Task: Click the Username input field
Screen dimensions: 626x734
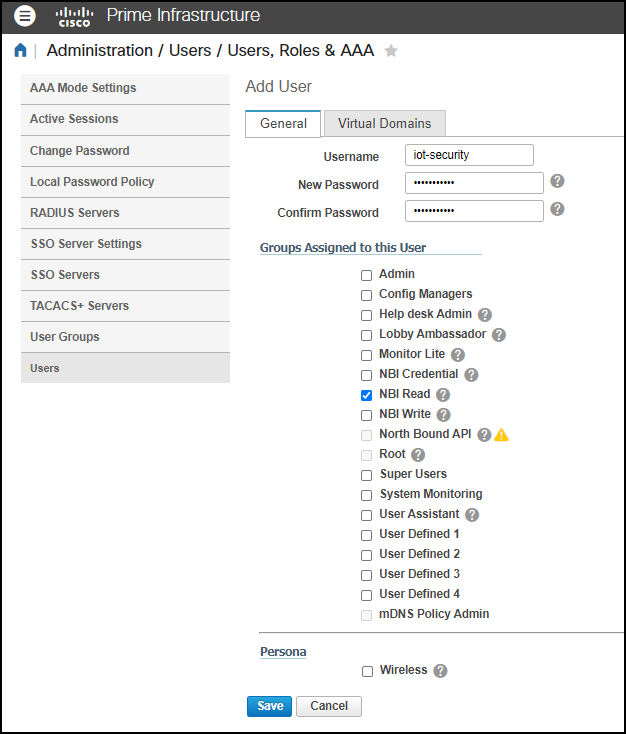Action: coord(469,155)
